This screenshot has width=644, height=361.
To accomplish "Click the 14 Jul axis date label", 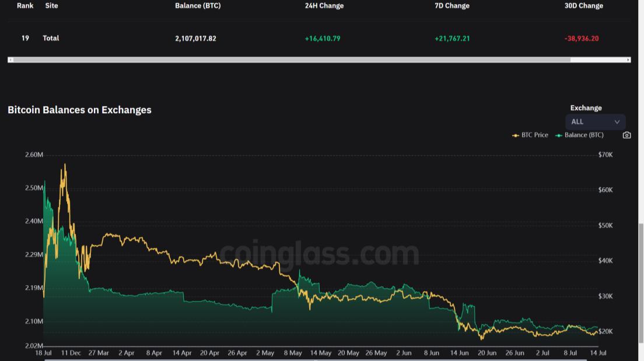I will [600, 353].
